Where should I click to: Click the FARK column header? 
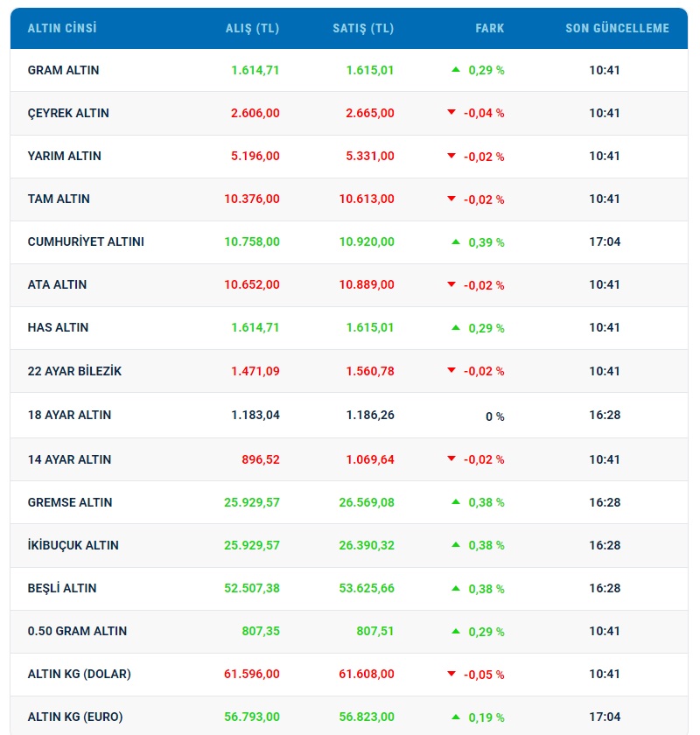click(x=489, y=28)
